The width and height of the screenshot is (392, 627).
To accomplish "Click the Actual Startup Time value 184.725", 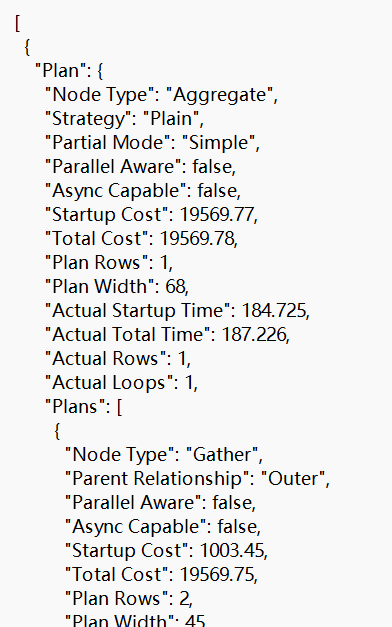I will tap(274, 311).
